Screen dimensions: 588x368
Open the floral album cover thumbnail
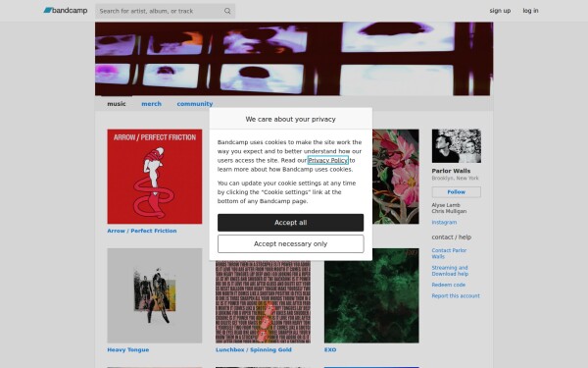[x=396, y=177]
